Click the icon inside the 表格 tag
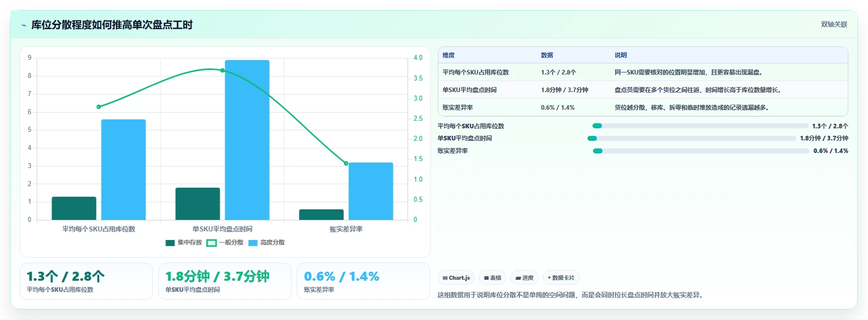The width and height of the screenshot is (868, 320). click(486, 278)
